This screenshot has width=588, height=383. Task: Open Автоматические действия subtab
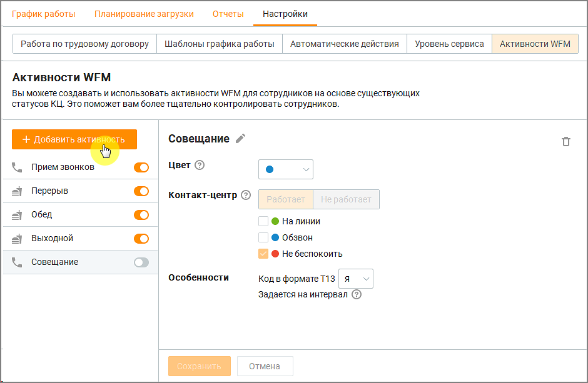[344, 44]
